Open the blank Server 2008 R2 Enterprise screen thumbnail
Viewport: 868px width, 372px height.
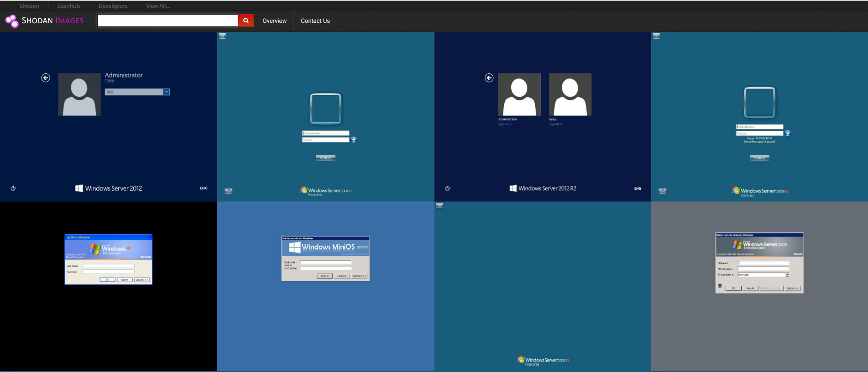point(543,286)
